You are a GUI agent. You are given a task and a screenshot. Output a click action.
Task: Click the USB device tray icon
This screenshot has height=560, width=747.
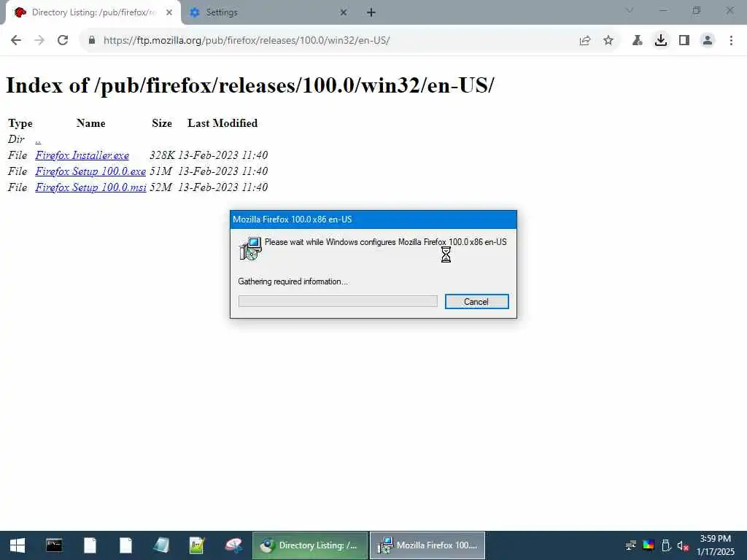[666, 545]
